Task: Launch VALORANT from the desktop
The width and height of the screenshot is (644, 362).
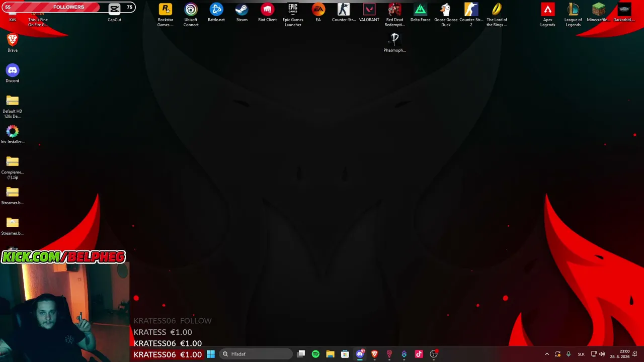Action: click(369, 13)
